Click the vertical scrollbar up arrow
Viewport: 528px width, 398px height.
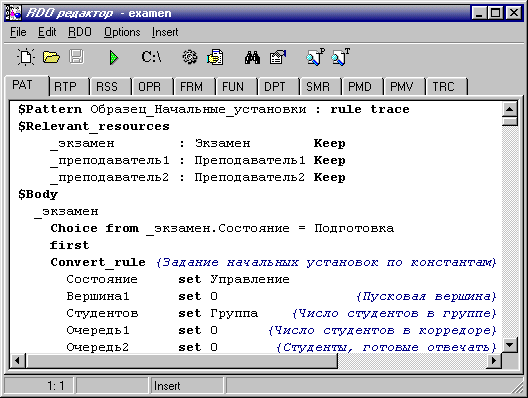tap(509, 109)
